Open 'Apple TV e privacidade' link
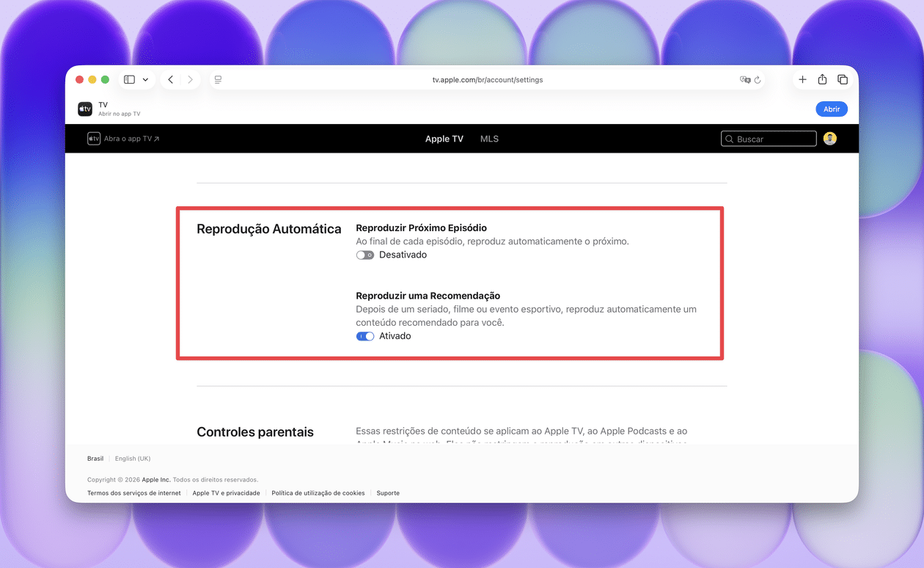The width and height of the screenshot is (924, 568). point(226,493)
